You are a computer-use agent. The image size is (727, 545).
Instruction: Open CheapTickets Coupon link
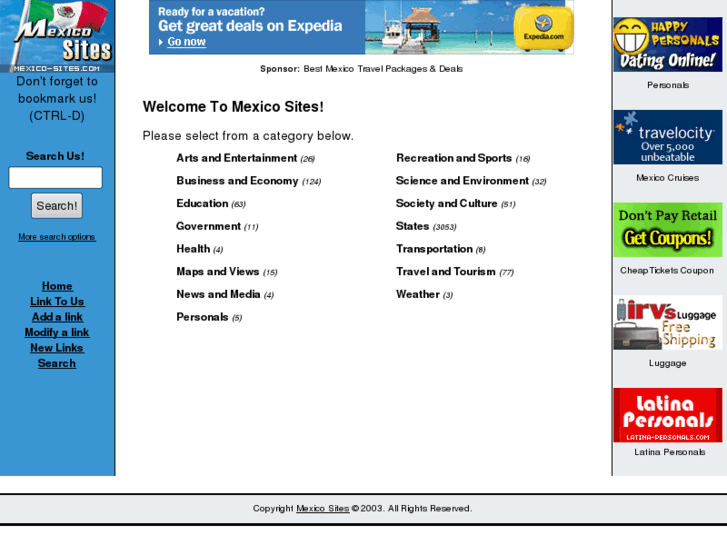667,270
